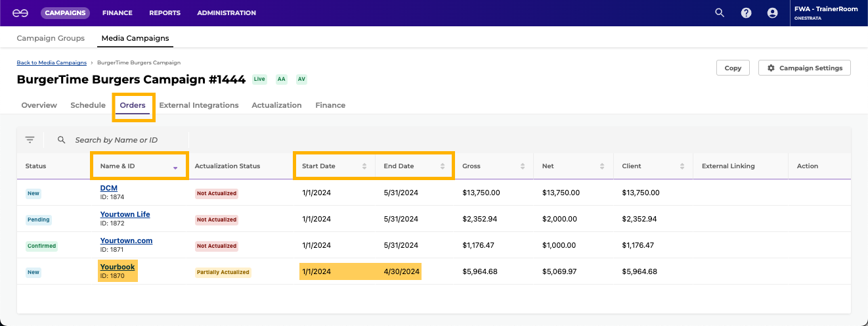This screenshot has height=326, width=868.
Task: Open the search magnifier in top bar
Action: [x=720, y=12]
